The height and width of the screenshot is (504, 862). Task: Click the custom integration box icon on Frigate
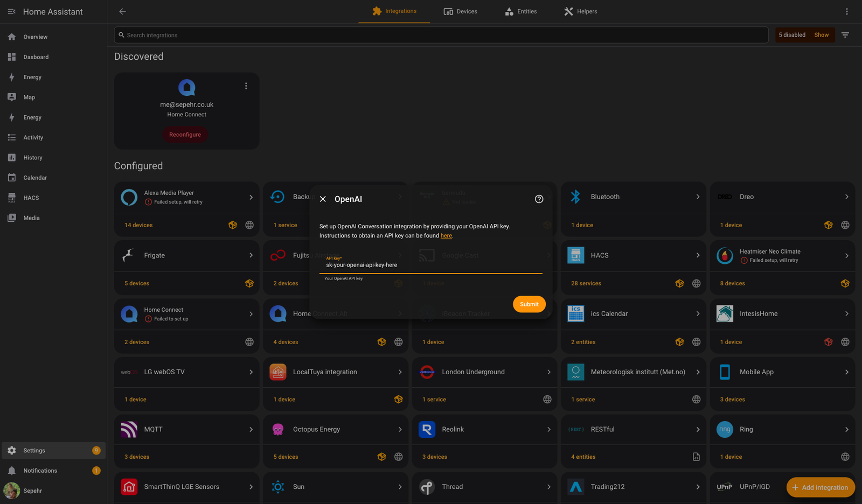pyautogui.click(x=249, y=283)
